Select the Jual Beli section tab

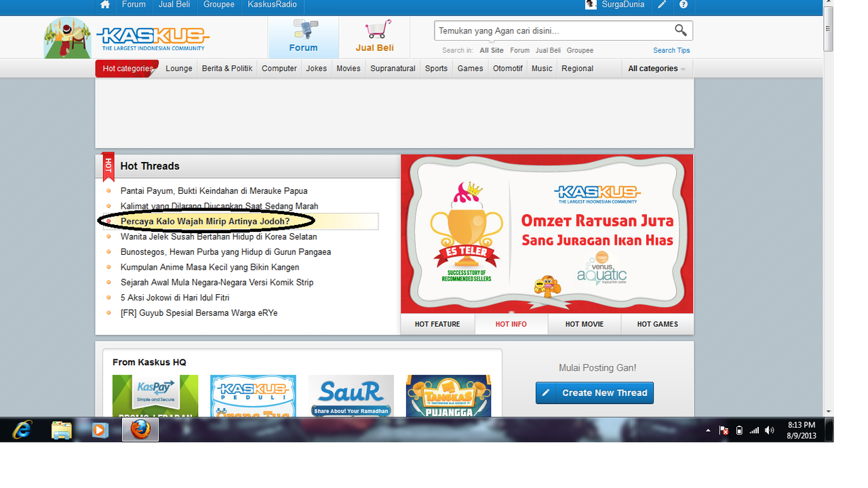374,37
